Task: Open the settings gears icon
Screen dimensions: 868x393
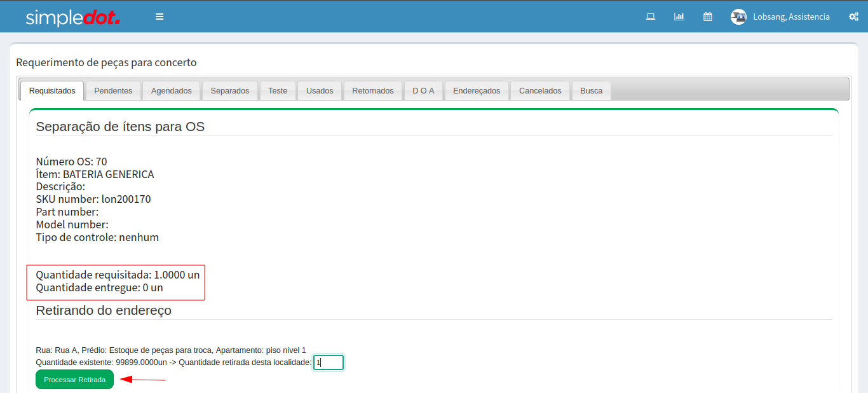Action: click(x=853, y=17)
